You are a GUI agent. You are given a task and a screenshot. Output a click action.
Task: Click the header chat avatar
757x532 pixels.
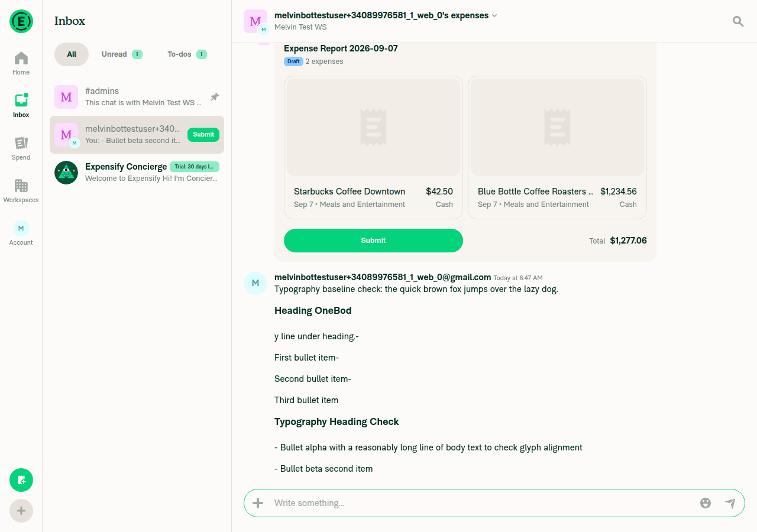tap(256, 22)
